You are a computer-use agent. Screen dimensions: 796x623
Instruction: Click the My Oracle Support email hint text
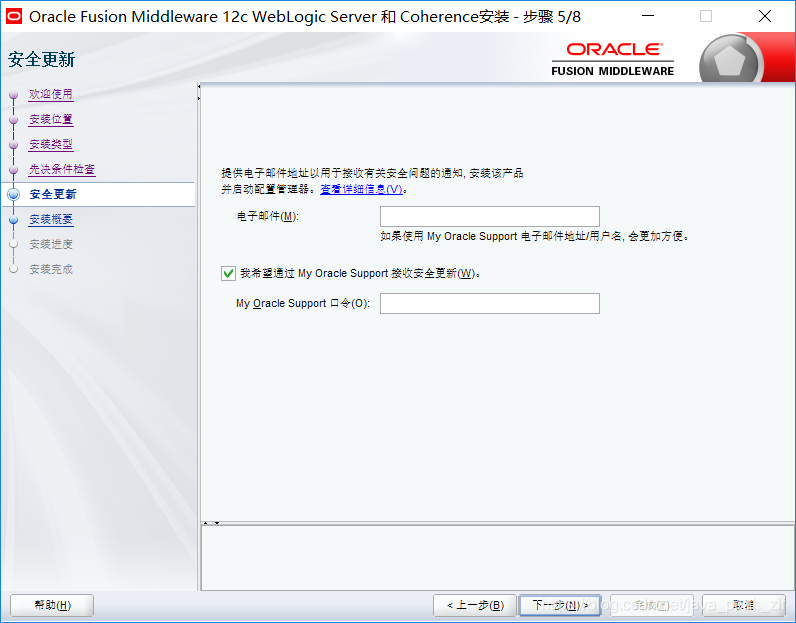pos(534,237)
